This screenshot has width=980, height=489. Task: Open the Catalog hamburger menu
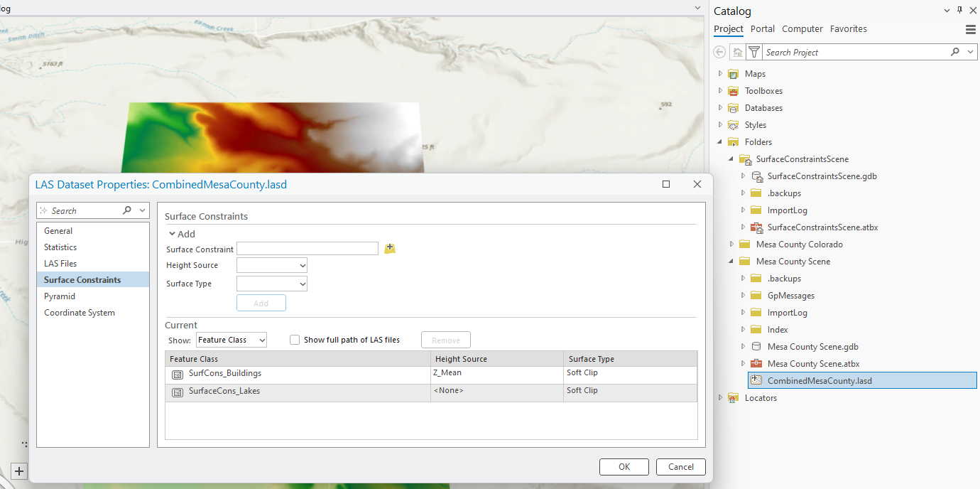[x=970, y=29]
